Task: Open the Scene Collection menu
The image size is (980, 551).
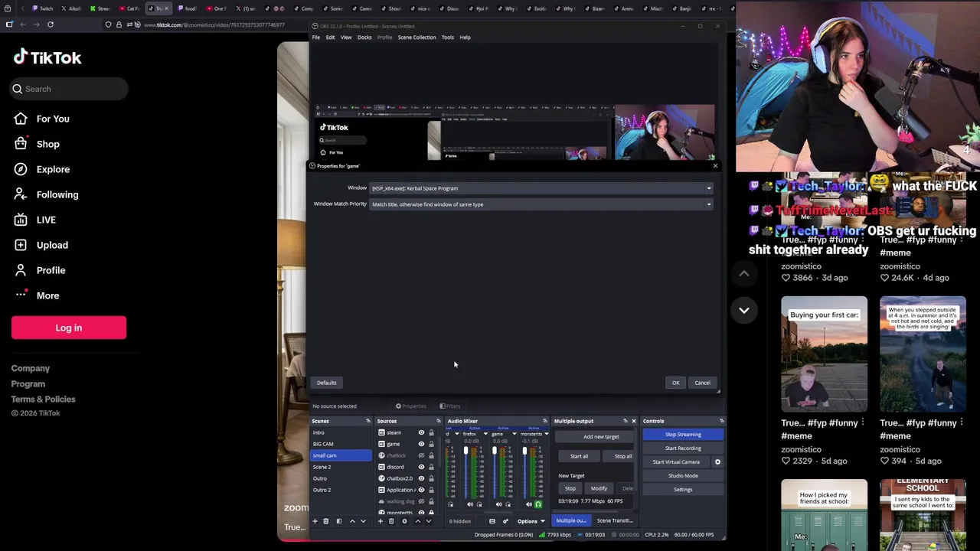Action: [416, 37]
